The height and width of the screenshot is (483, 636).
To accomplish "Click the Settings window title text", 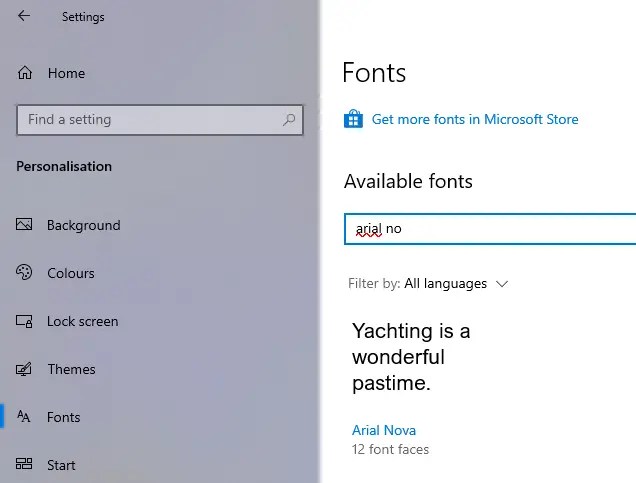I will 83,17.
